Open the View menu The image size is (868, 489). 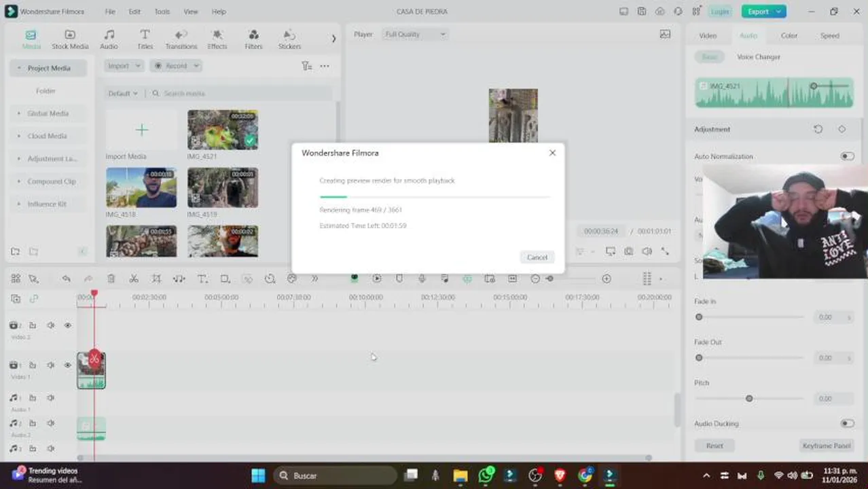(191, 12)
